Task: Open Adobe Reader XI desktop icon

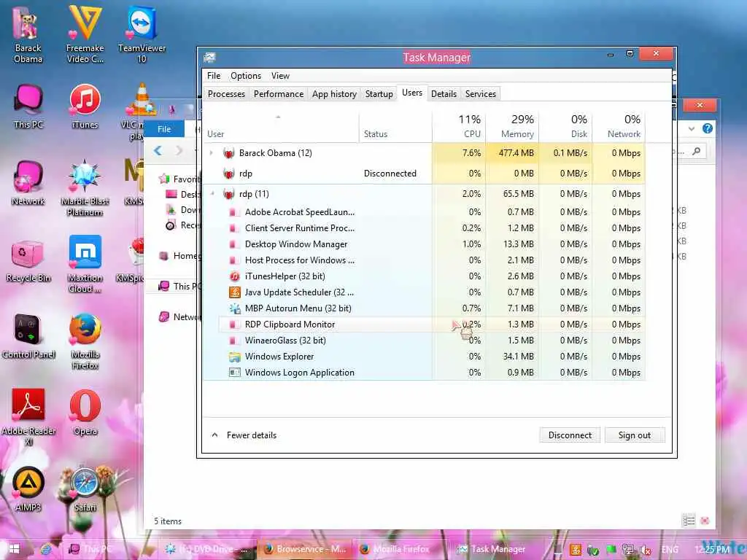Action: (28, 417)
